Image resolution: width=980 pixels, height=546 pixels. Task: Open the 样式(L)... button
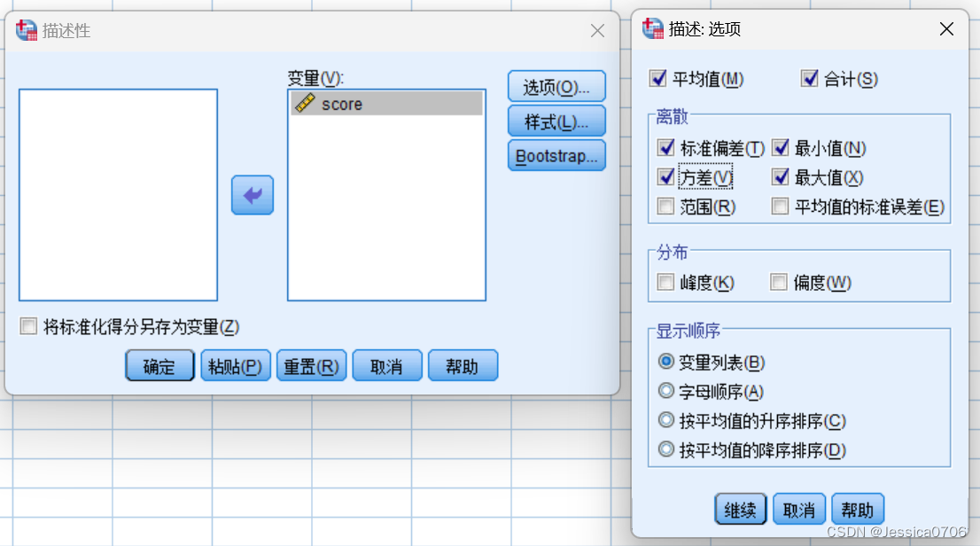(556, 121)
